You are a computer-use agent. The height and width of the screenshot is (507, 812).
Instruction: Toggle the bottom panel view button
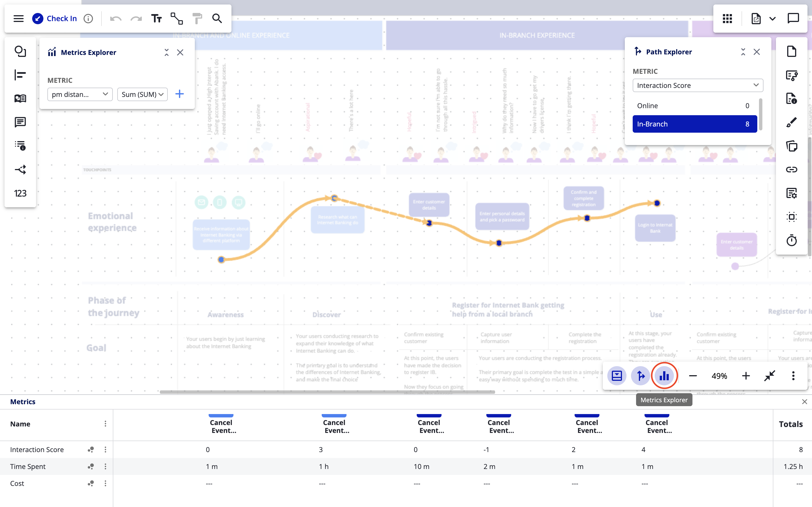[617, 376]
